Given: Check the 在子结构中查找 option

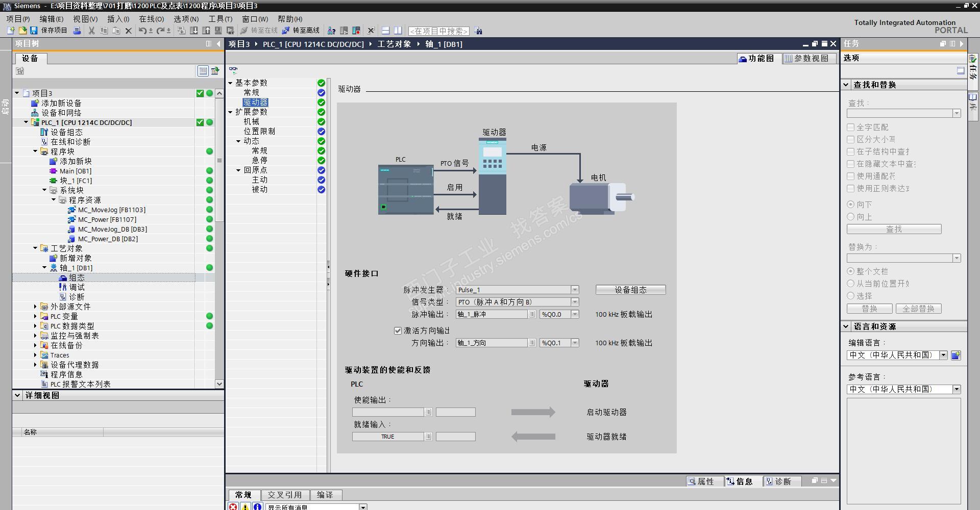Looking at the screenshot, I should (850, 151).
